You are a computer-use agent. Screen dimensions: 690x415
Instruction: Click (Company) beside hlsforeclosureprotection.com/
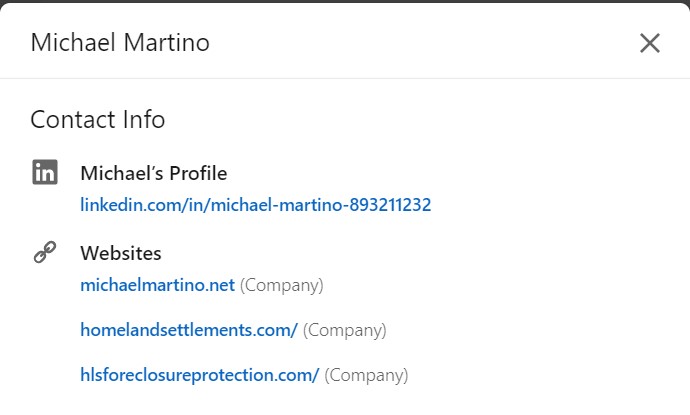(x=366, y=375)
